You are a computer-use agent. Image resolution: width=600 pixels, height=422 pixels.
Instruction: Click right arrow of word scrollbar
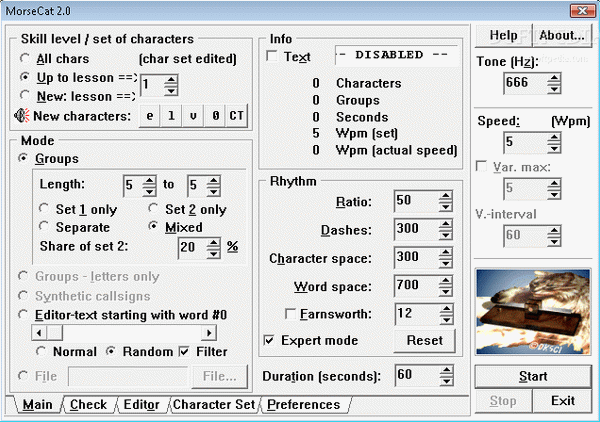point(209,332)
